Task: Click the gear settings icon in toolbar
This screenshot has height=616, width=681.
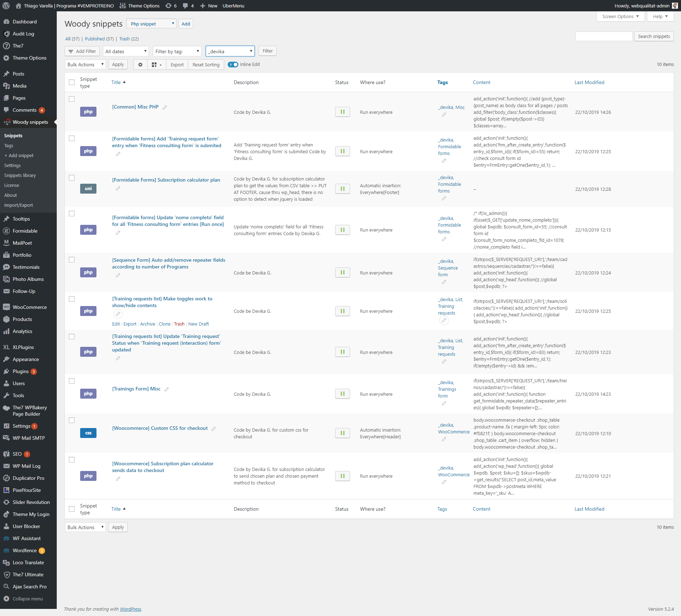Action: tap(140, 65)
